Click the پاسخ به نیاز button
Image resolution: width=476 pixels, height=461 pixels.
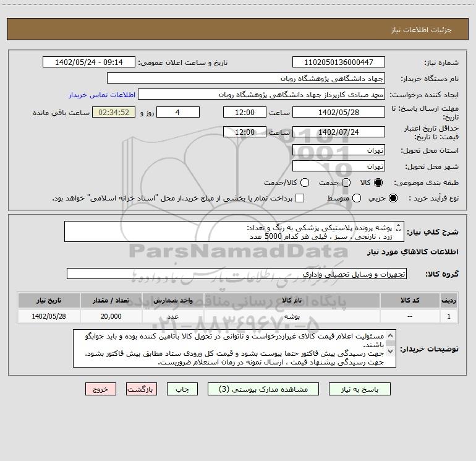(x=359, y=389)
